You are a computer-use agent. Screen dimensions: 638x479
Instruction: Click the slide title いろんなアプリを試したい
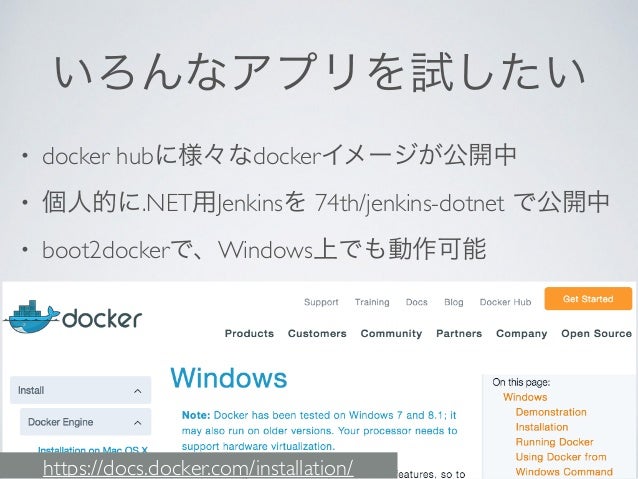(x=319, y=73)
